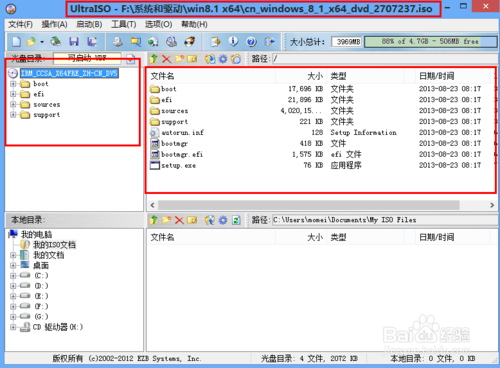
Task: Click the Open file folder icon
Action: tap(31, 42)
